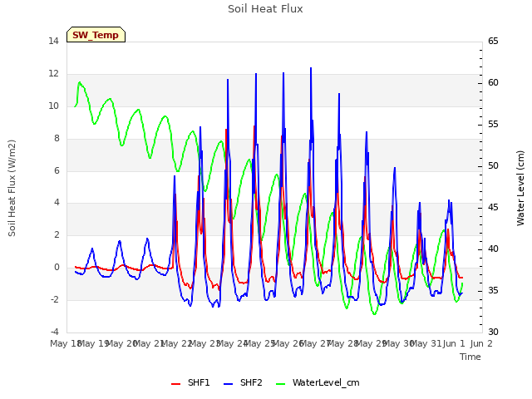532x399 pixels.
Task: Click the Soil Heat Flux (W/m2) axis label
Action: point(12,188)
